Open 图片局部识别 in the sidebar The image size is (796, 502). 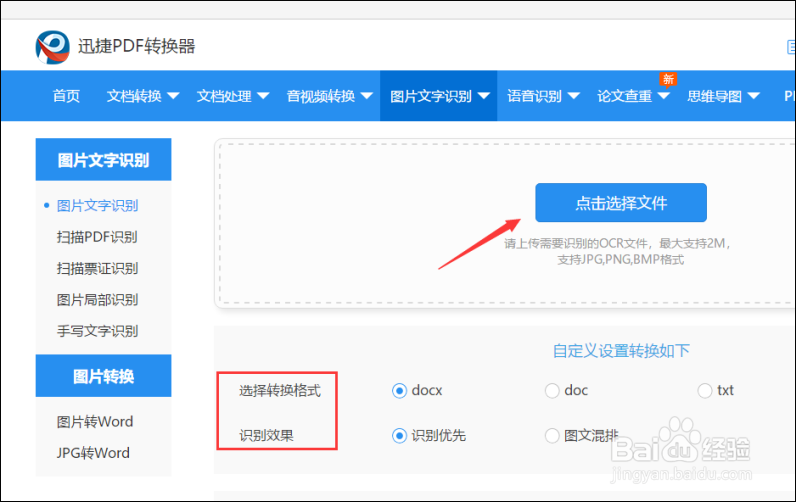(97, 300)
